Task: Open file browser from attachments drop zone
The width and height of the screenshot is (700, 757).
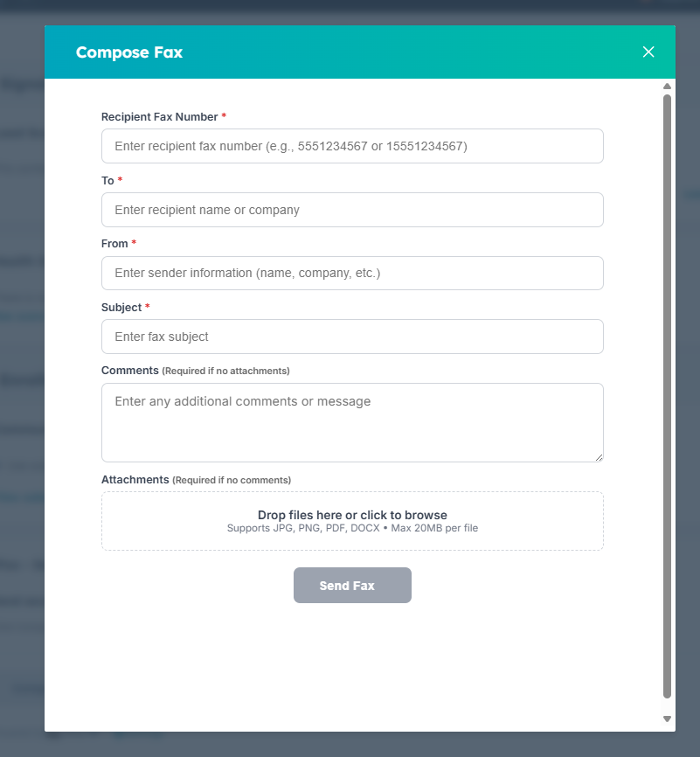Action: (x=352, y=521)
